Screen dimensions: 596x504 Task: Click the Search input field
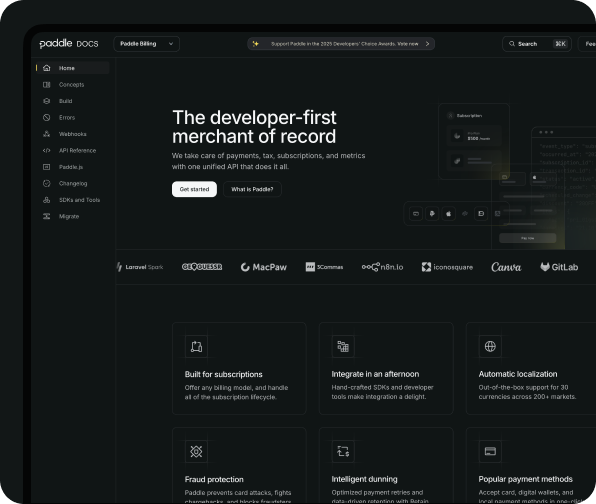537,44
